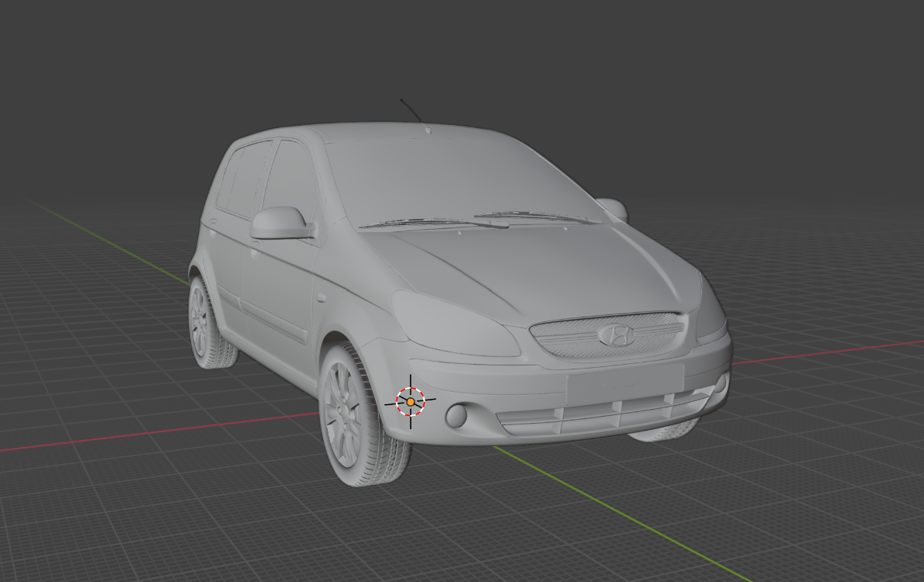
Task: Click the round fog light on the bumper
Action: tap(457, 415)
